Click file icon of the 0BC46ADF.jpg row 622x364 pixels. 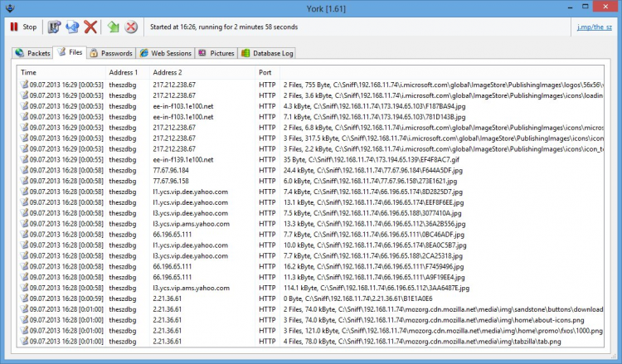(x=25, y=235)
